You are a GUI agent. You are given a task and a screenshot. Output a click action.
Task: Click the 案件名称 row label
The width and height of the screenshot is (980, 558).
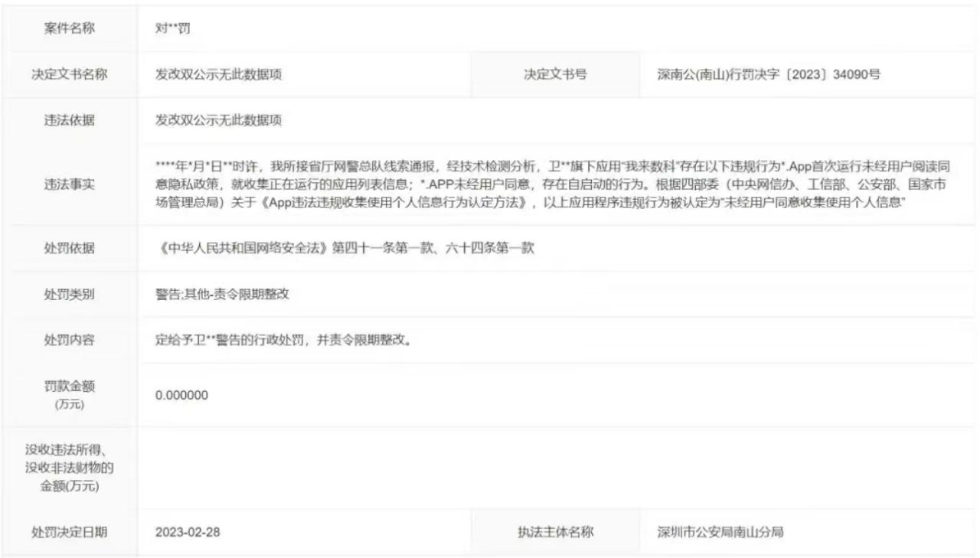[x=70, y=28]
